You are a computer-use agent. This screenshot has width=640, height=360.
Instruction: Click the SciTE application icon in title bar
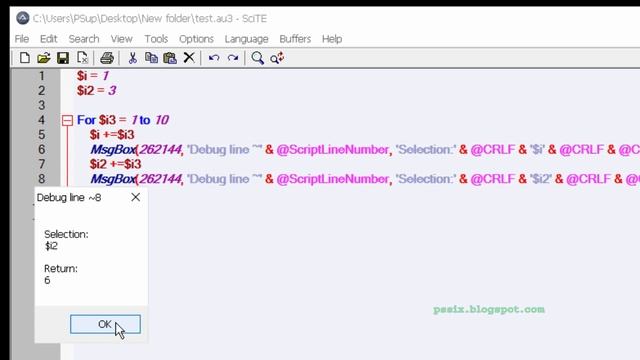pyautogui.click(x=23, y=18)
